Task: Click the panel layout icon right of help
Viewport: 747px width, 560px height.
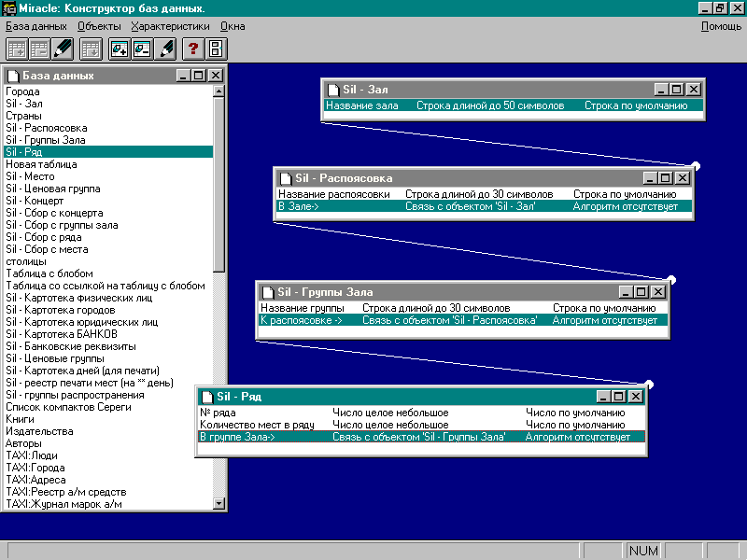Action: (x=216, y=49)
